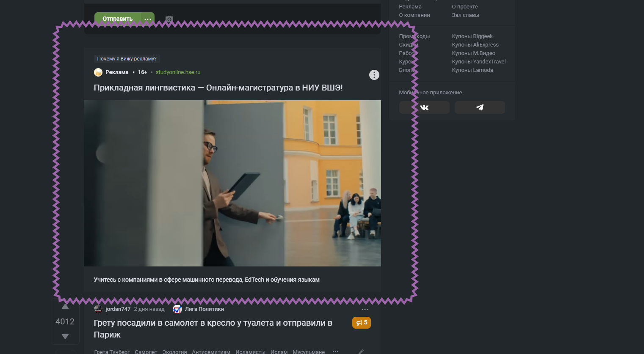Click the HSE advertisement video thumbnail
644x354 pixels.
[x=232, y=183]
